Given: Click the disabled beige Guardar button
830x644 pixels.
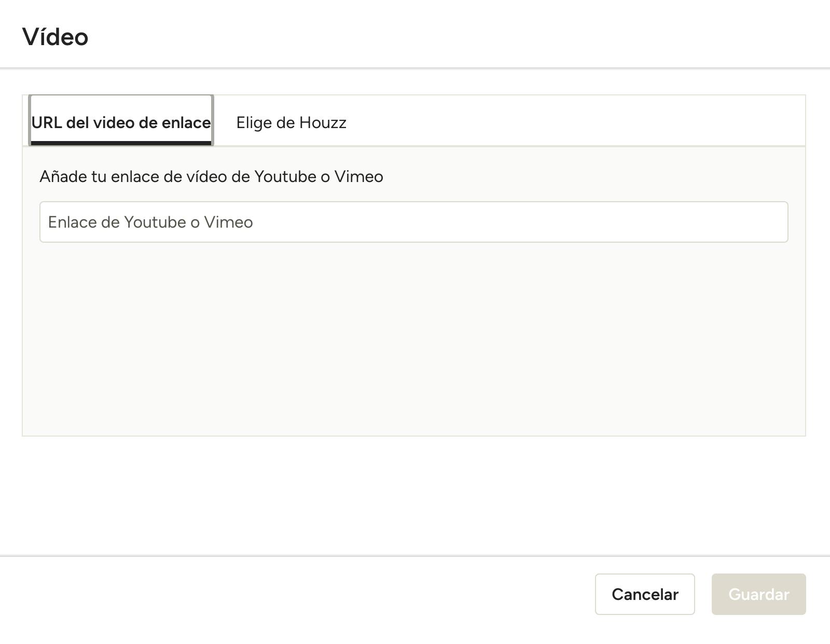Looking at the screenshot, I should pyautogui.click(x=758, y=594).
